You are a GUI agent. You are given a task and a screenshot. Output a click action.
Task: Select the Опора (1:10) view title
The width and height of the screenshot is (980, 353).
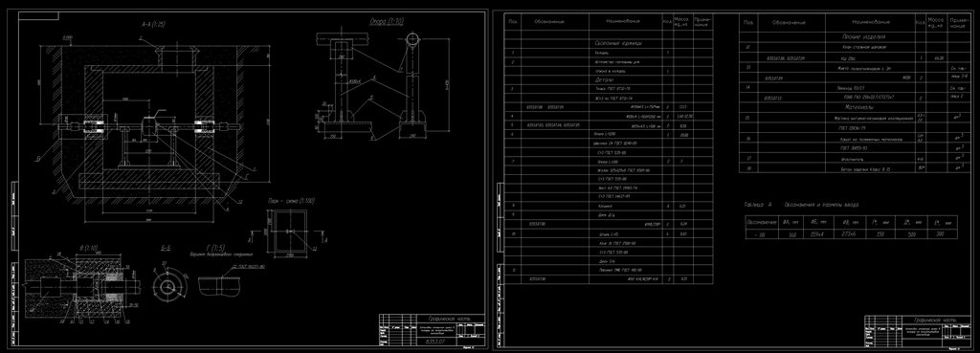coord(387,21)
